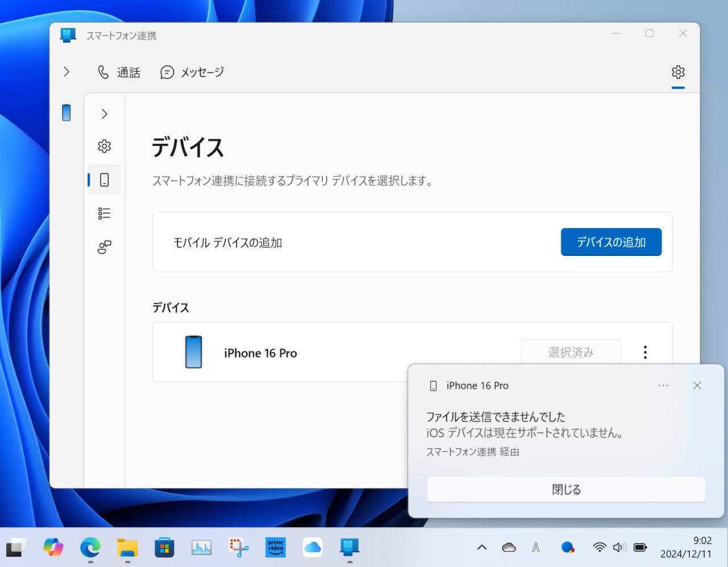Open Snipping Tool from the taskbar
728x567 pixels.
point(238,547)
